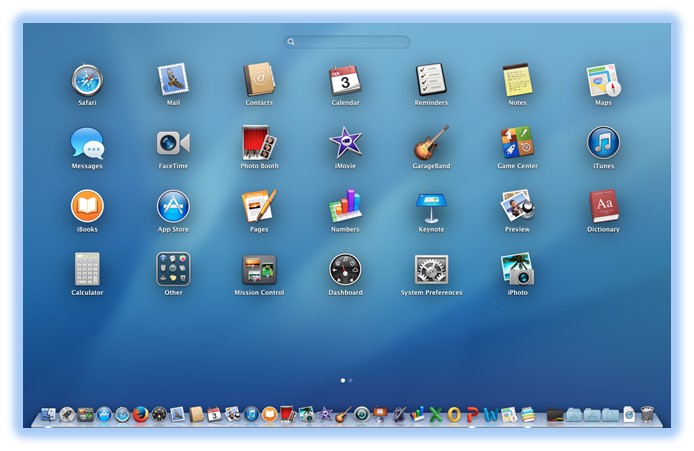Open the Dictionary app

(x=603, y=206)
